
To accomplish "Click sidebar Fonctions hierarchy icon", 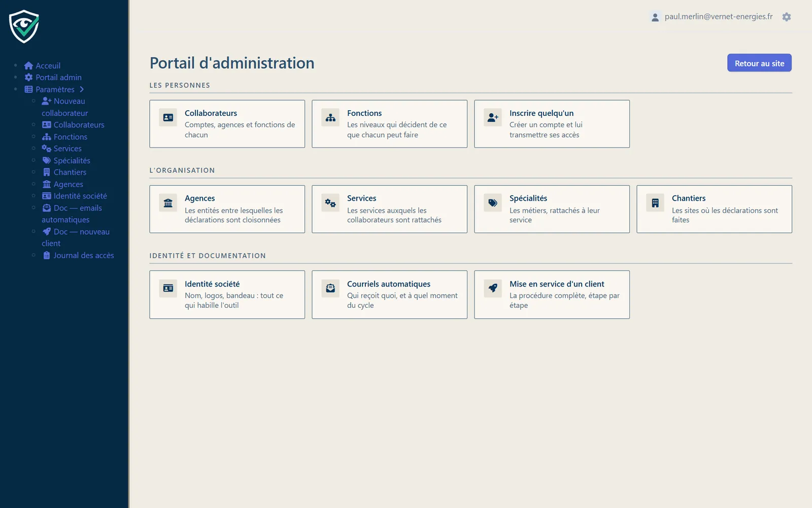I will [47, 137].
